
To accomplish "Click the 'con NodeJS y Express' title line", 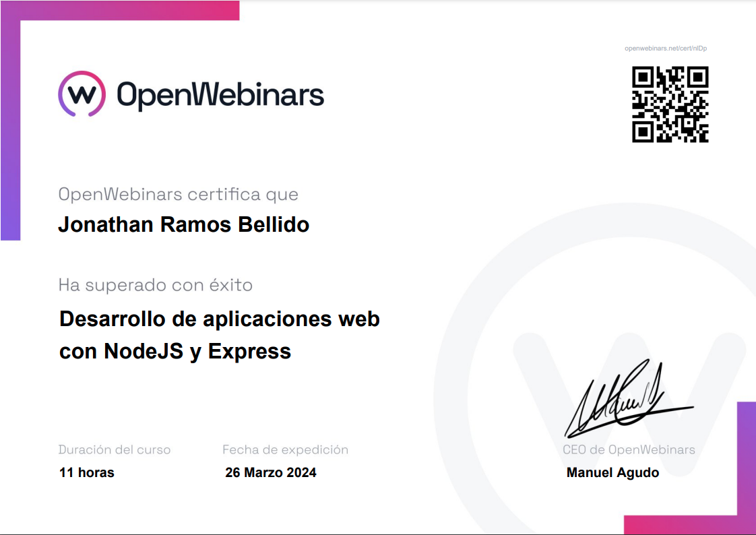I will tap(175, 351).
